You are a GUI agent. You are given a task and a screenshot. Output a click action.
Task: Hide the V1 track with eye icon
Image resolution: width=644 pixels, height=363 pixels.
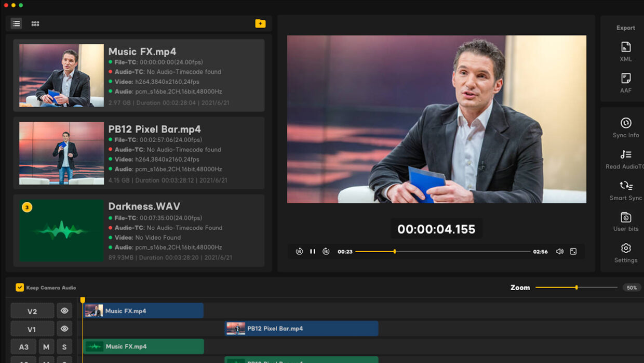64,329
